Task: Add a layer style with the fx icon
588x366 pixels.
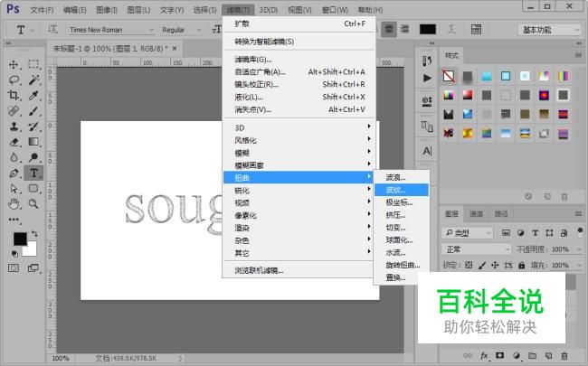Action: tap(484, 355)
